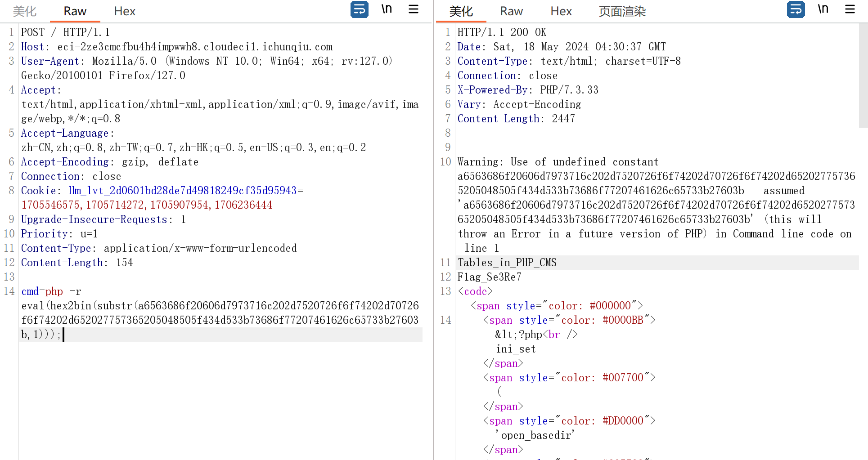Toggle word wrap icon in request pane
Image resolution: width=868 pixels, height=460 pixels.
359,9
